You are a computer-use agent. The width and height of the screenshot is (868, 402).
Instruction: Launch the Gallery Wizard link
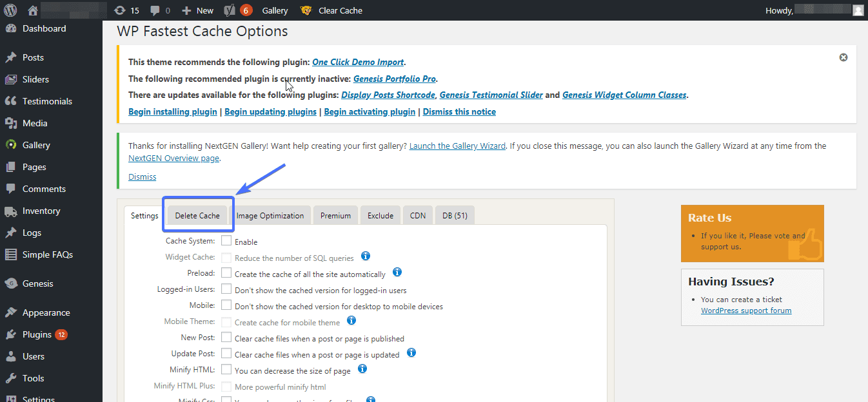point(457,146)
